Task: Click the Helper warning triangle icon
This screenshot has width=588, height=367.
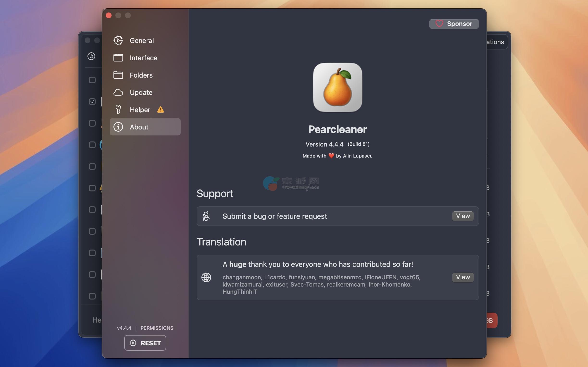Action: click(161, 110)
